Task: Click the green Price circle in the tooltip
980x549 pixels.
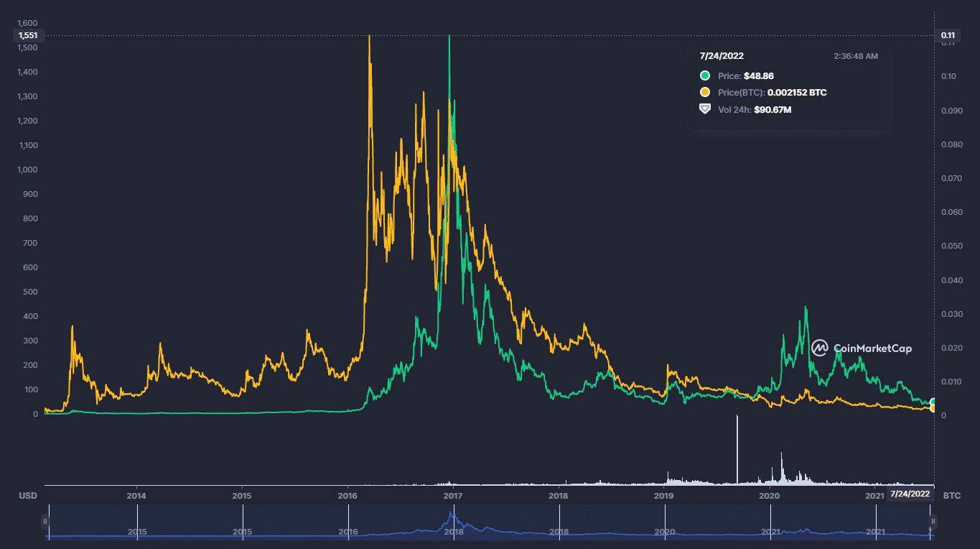Action: pos(705,75)
